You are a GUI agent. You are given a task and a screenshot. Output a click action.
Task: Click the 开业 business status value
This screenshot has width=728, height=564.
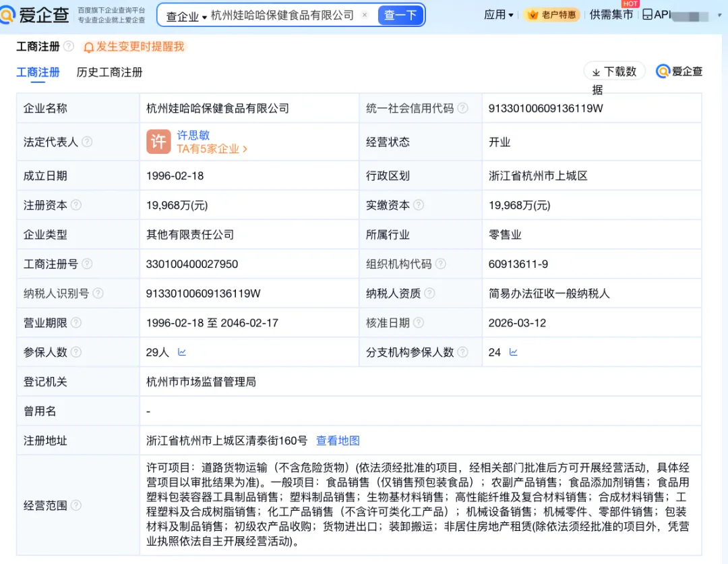click(499, 142)
